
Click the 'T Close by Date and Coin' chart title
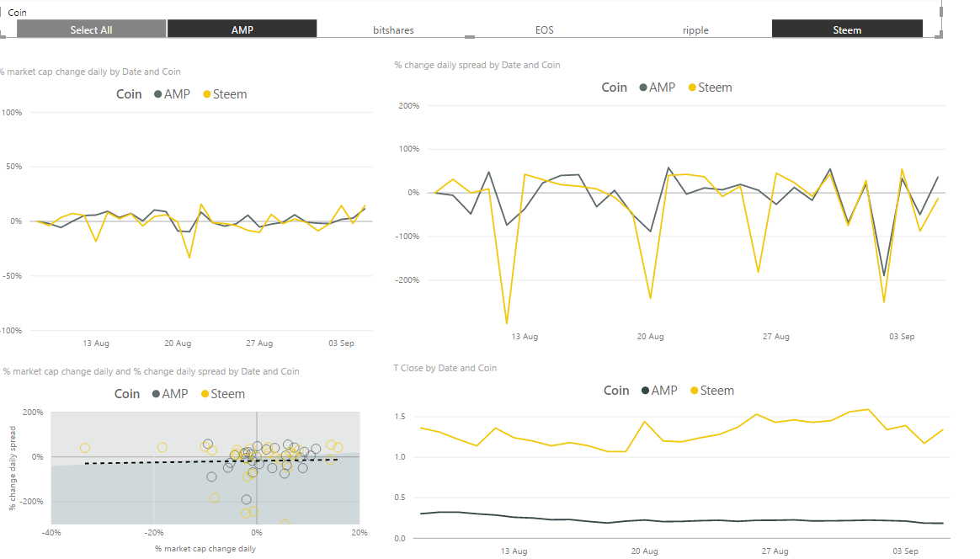click(x=445, y=368)
